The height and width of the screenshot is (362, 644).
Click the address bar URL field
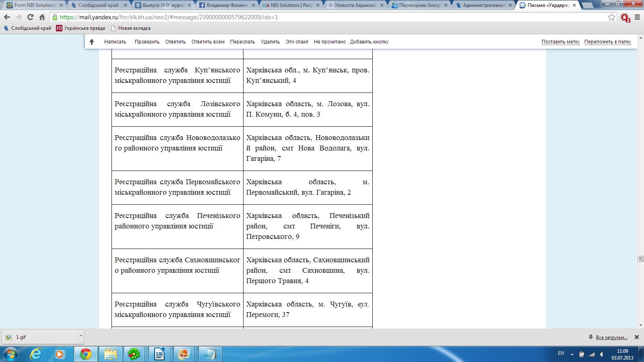322,17
